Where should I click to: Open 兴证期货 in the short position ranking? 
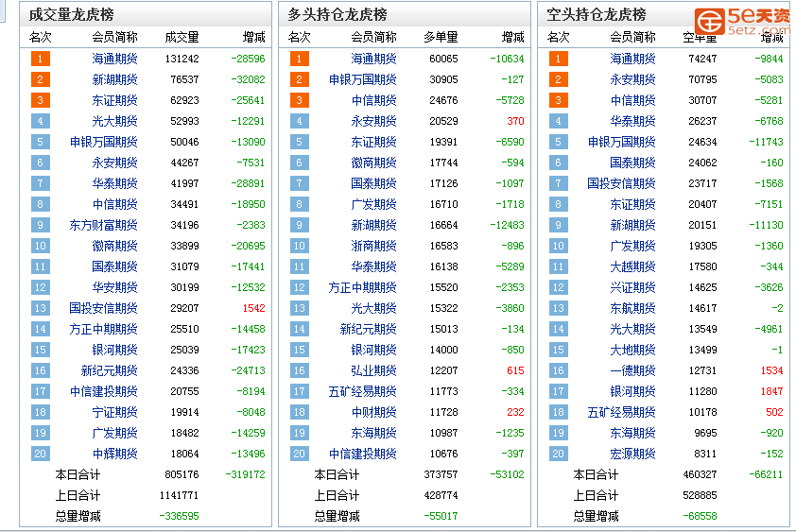click(x=632, y=288)
